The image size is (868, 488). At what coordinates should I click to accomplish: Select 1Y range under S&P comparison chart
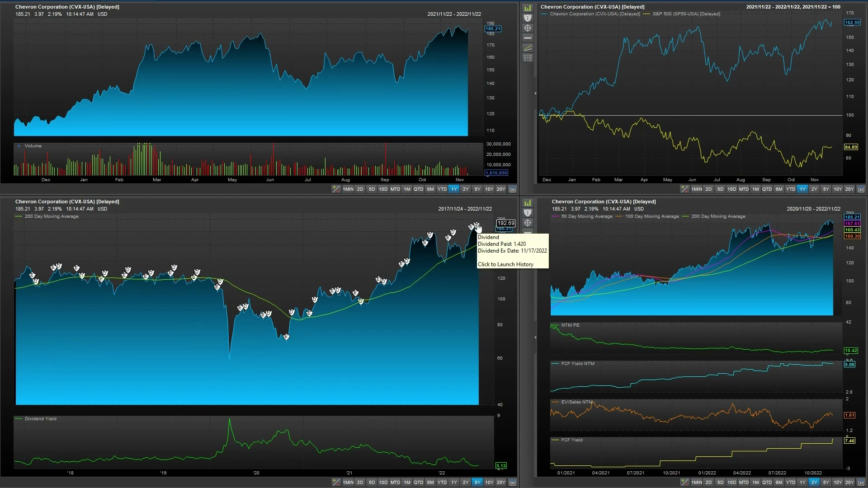802,189
